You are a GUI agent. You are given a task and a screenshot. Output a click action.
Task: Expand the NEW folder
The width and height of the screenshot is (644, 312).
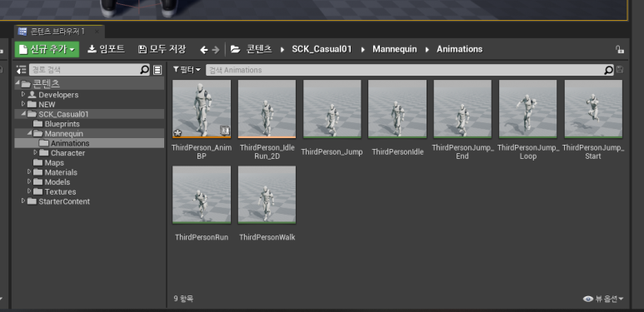(23, 104)
